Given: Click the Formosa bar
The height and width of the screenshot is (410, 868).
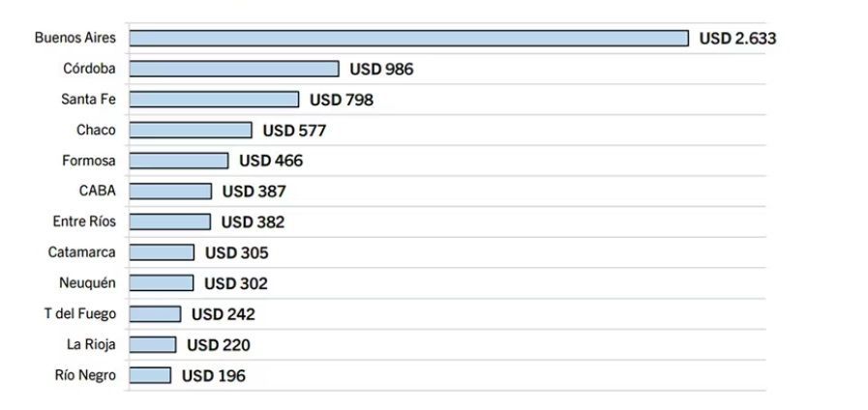Looking at the screenshot, I should pos(179,161).
